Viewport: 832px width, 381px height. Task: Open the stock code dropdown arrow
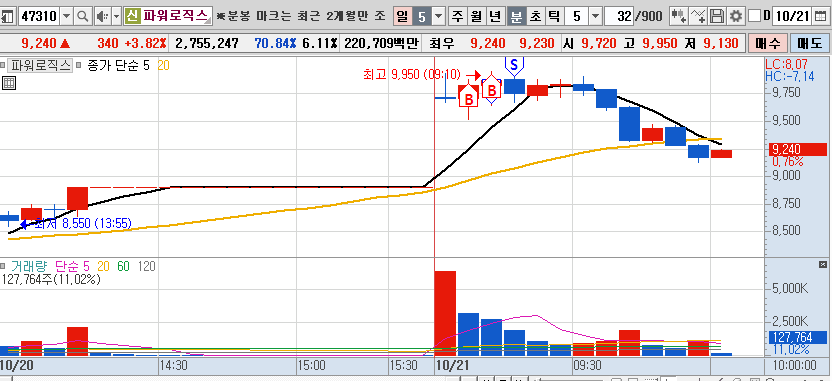click(x=66, y=16)
